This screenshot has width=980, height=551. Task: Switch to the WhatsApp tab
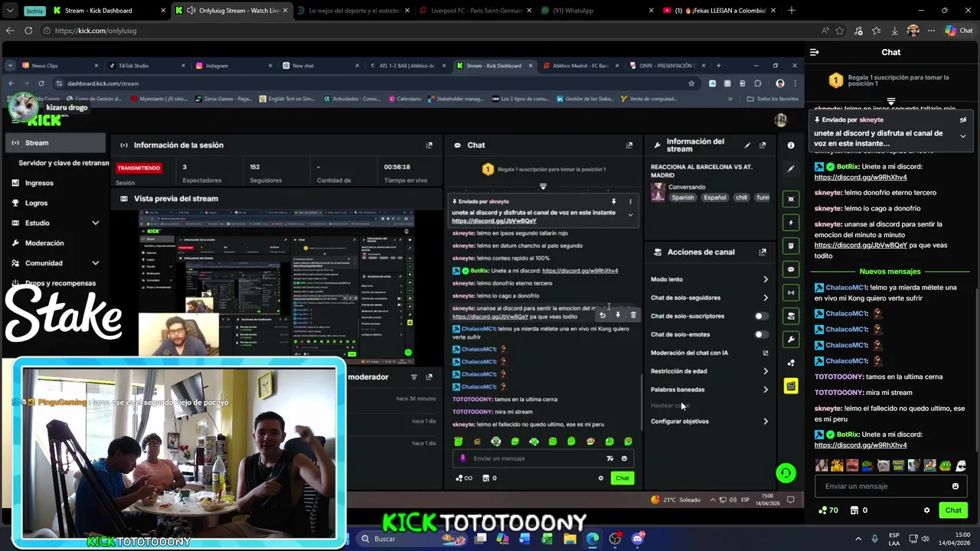pos(596,11)
